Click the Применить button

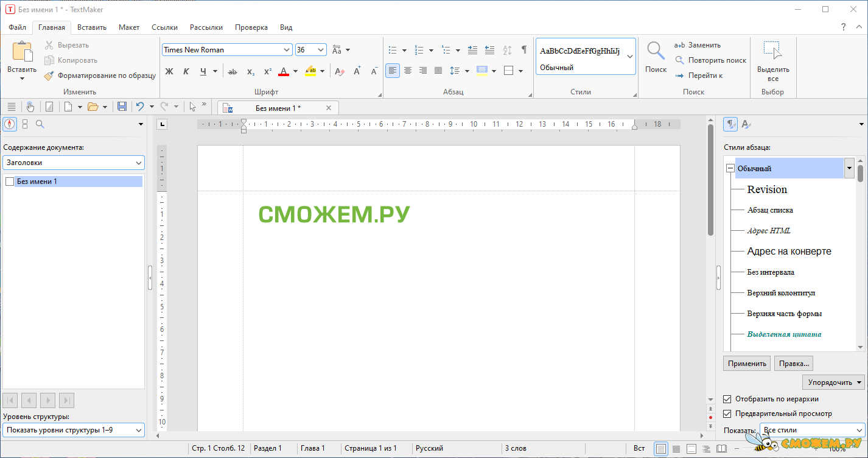point(747,364)
